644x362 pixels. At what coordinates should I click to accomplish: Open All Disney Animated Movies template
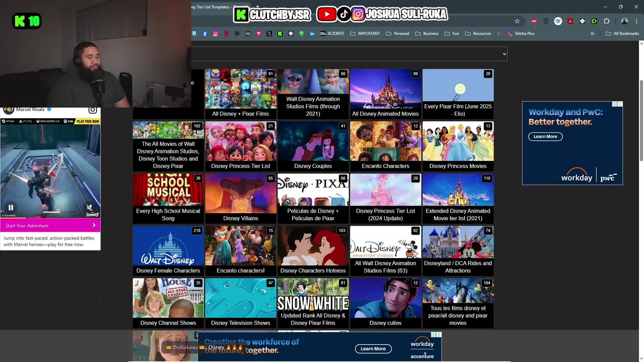click(x=385, y=94)
